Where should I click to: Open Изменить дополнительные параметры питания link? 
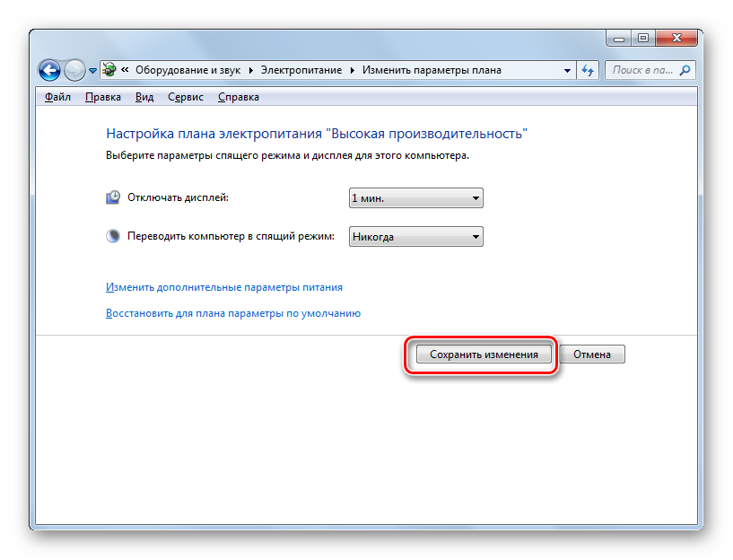[x=224, y=287]
